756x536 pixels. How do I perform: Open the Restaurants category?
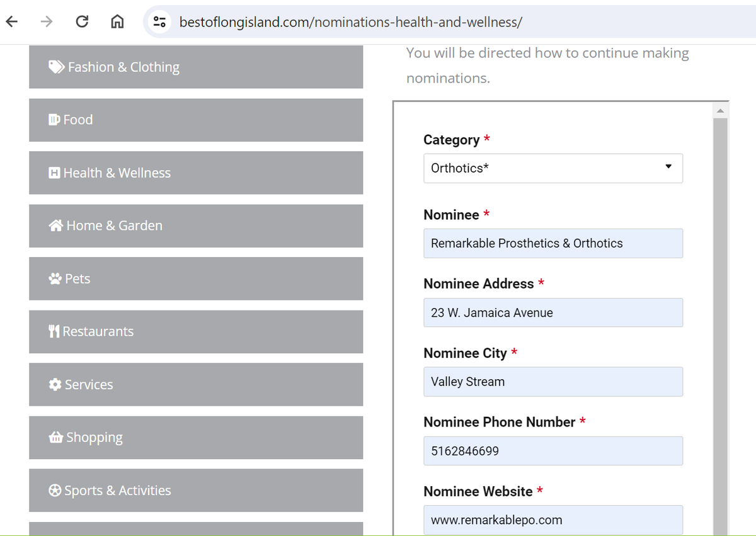click(x=196, y=331)
